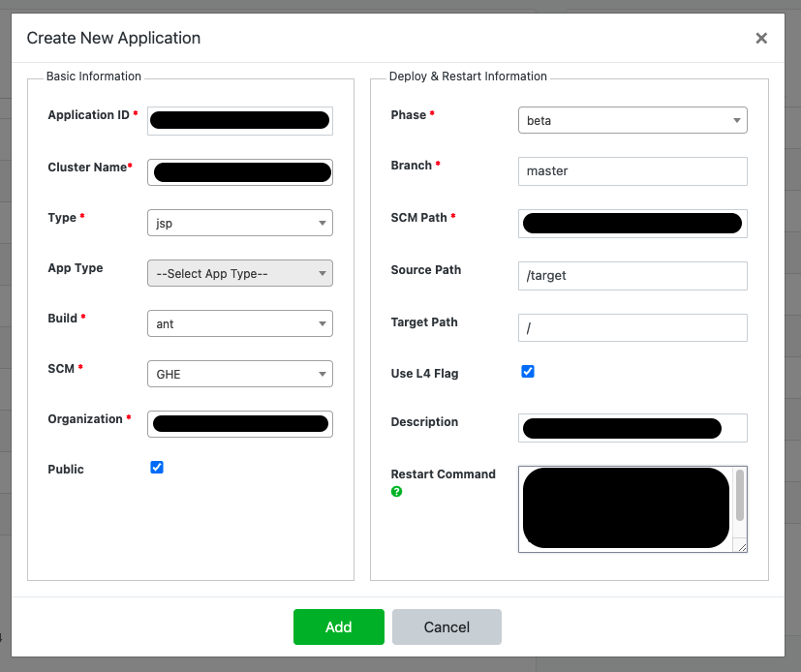Click the Restart Command textarea resize handle
The height and width of the screenshot is (672, 801).
click(x=742, y=547)
